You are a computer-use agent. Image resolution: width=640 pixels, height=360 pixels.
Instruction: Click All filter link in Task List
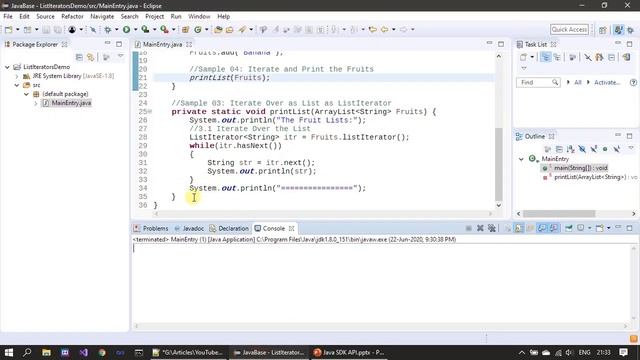(578, 82)
